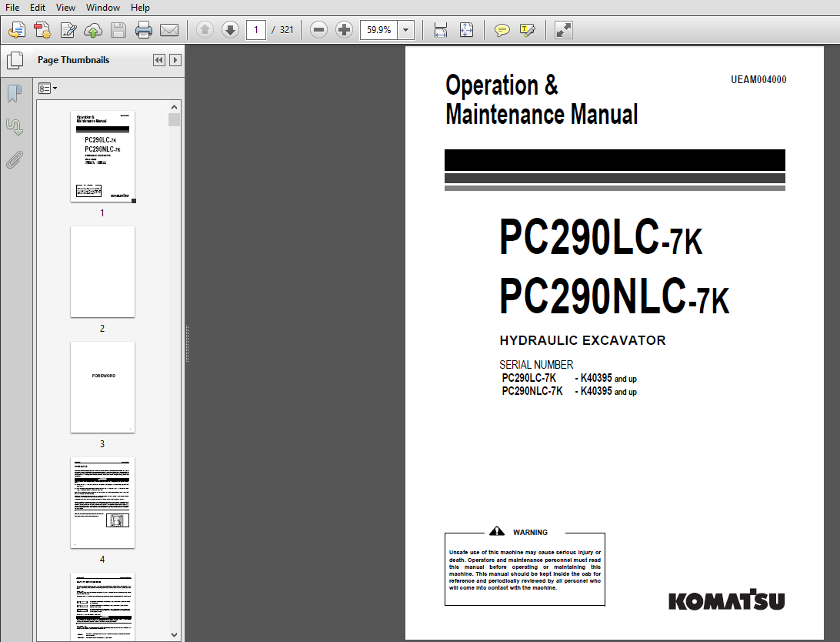Image resolution: width=840 pixels, height=642 pixels.
Task: Click the 'PC290LC-7K' large heading
Action: pyautogui.click(x=601, y=237)
